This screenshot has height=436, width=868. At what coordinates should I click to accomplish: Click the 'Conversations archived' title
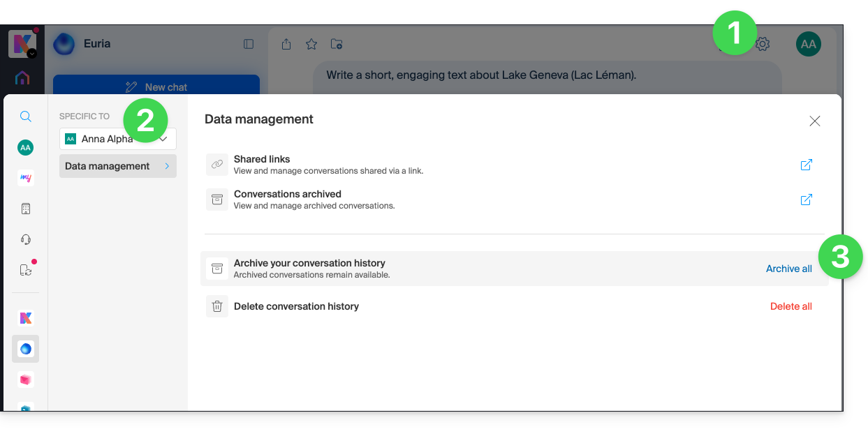(x=288, y=194)
